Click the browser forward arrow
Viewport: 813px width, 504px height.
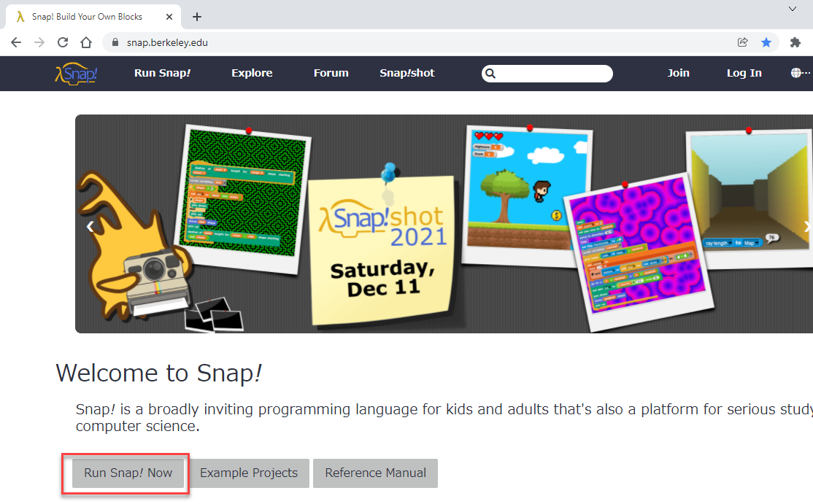(39, 42)
